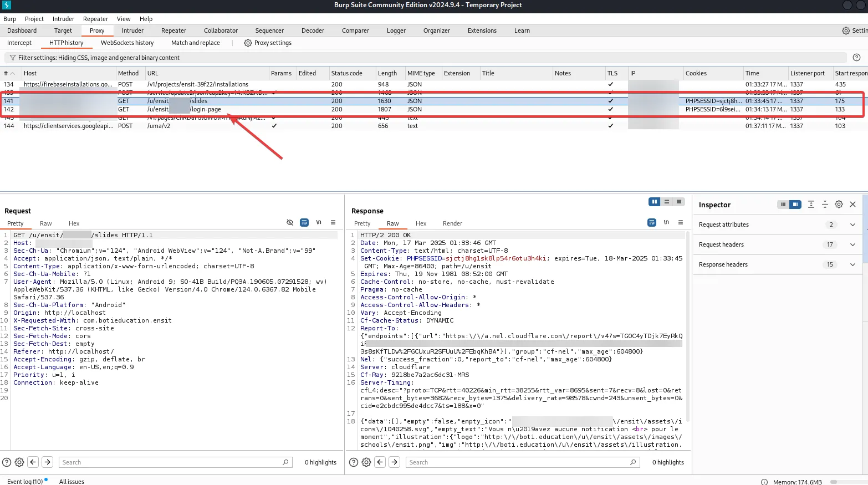Switch to side-by-side request/response layout
Image resolution: width=868 pixels, height=485 pixels.
click(x=655, y=202)
